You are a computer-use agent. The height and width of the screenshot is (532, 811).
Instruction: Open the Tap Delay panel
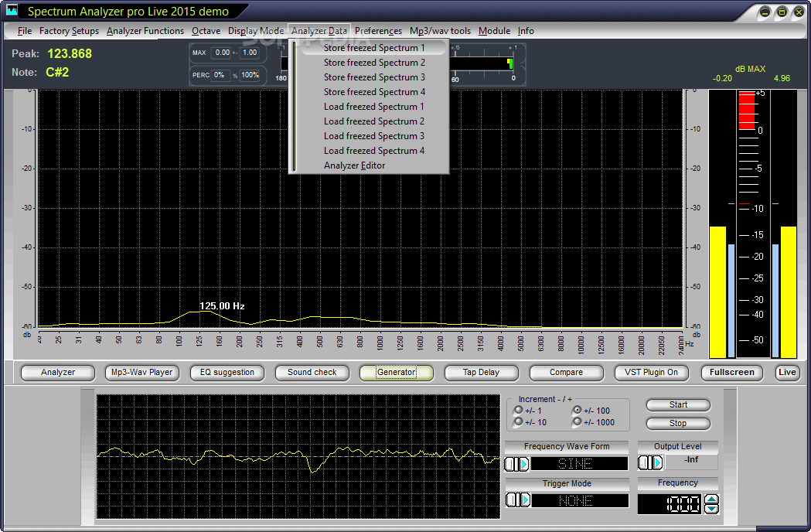(481, 373)
